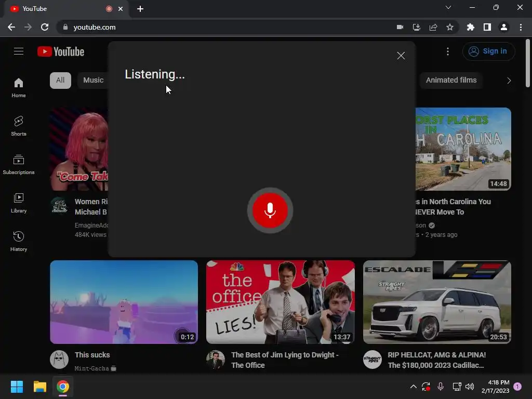
Task: Open the pink-haired woman video thumbnail
Action: point(79,149)
